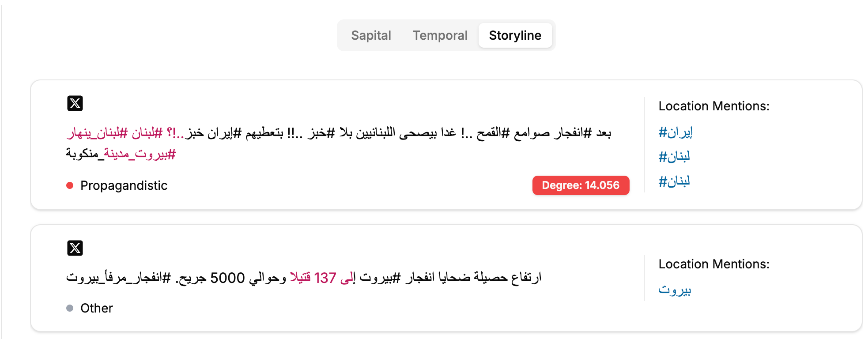Screen dimensions: 868x339
Task: Switch to the Sapital tab
Action: (x=371, y=35)
